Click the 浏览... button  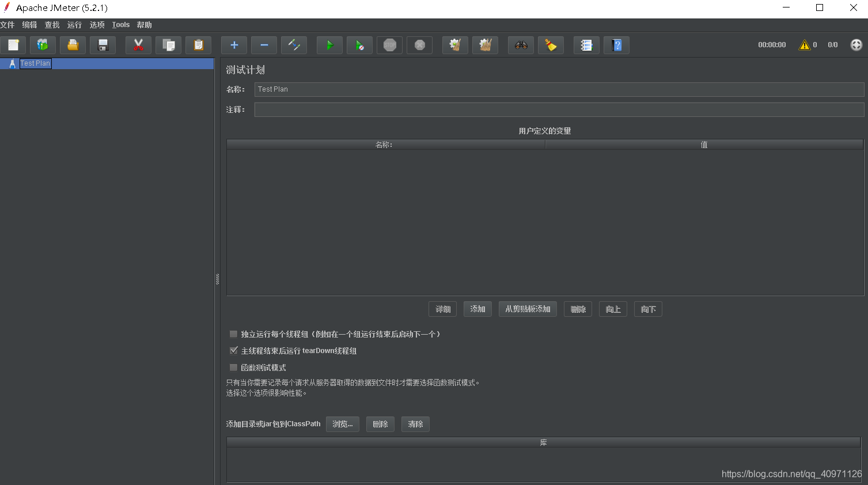point(343,424)
